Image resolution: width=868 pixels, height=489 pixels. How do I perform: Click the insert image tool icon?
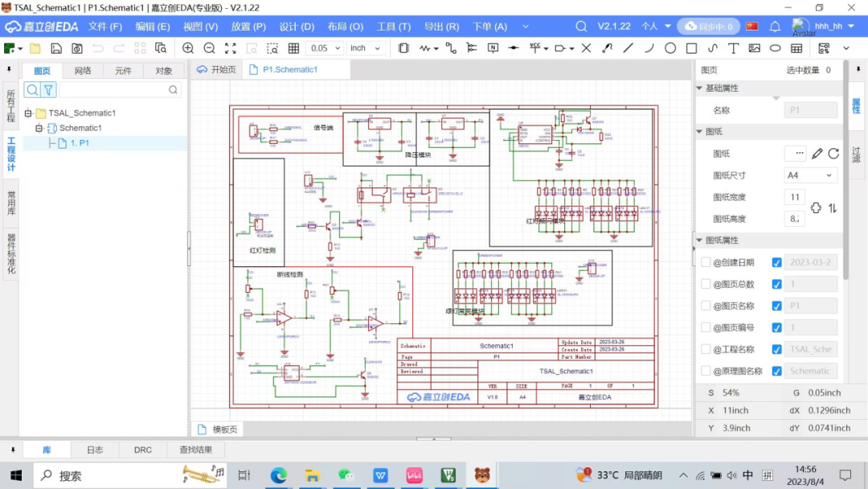pos(754,48)
